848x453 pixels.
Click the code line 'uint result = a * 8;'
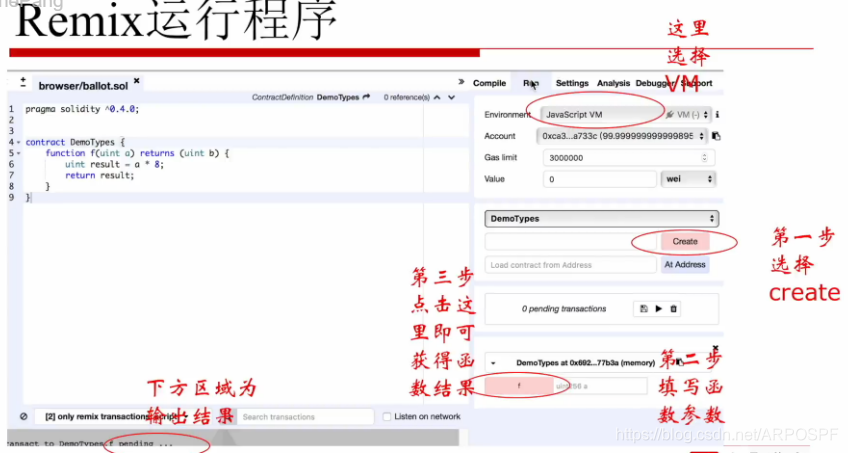tap(114, 164)
